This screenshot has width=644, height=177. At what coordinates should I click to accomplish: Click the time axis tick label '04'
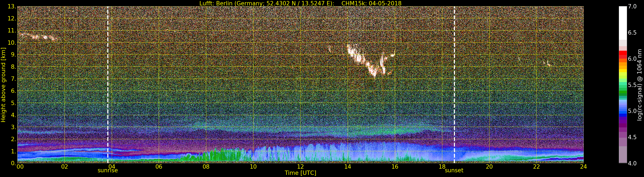click(112, 167)
